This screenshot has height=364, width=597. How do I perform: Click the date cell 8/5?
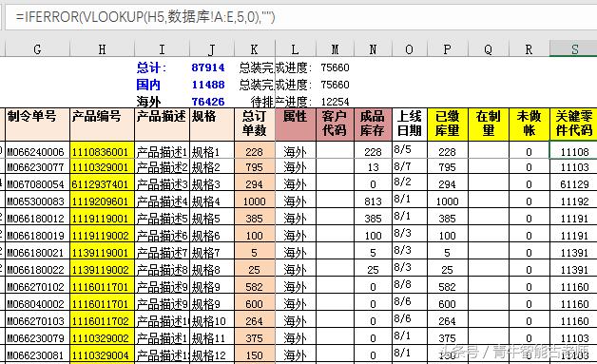pyautogui.click(x=410, y=150)
